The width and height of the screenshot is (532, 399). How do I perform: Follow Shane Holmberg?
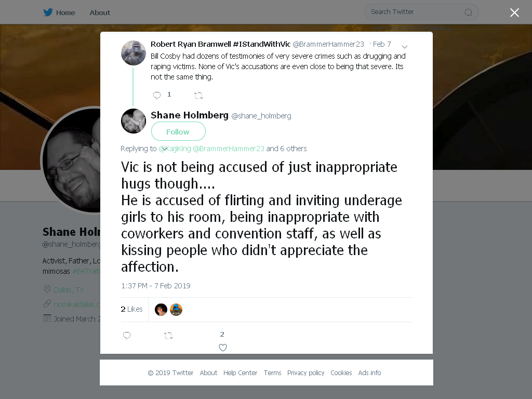coord(178,131)
